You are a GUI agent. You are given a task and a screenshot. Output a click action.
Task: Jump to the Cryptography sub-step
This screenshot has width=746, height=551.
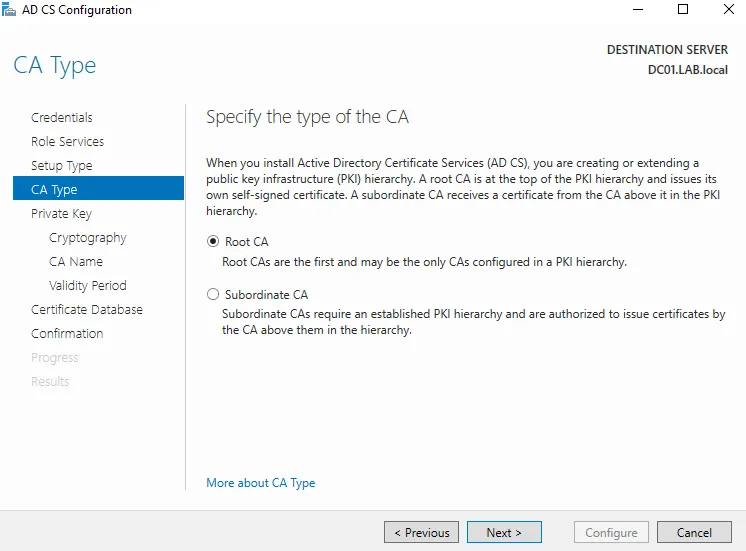tap(88, 237)
